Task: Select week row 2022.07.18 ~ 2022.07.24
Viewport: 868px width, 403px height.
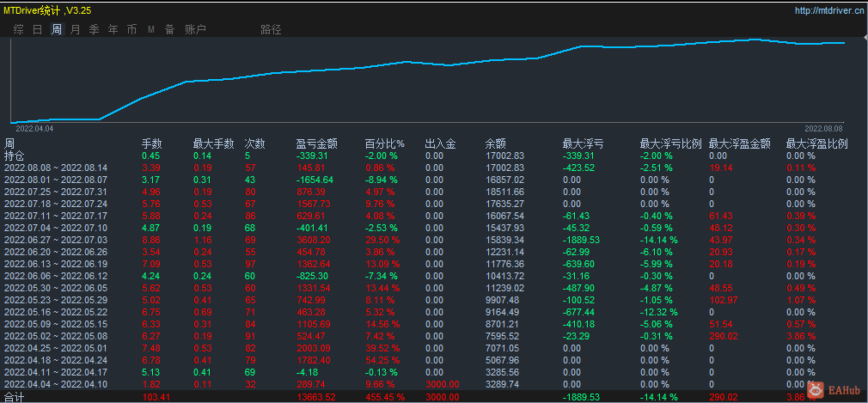Action: [x=55, y=204]
